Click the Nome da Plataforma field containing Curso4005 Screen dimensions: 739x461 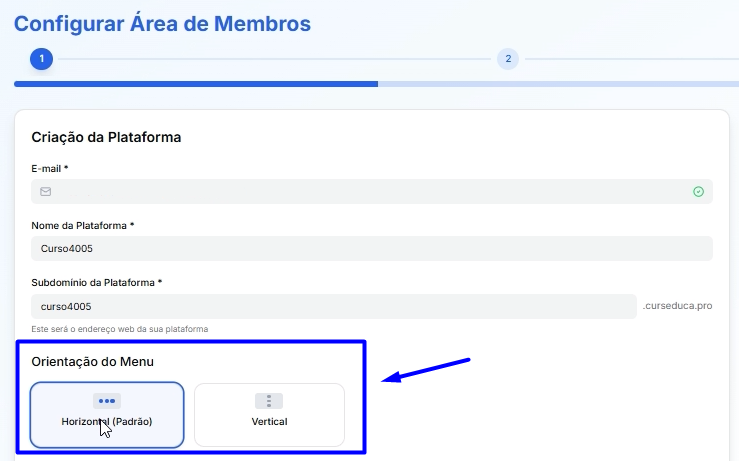pyautogui.click(x=372, y=249)
